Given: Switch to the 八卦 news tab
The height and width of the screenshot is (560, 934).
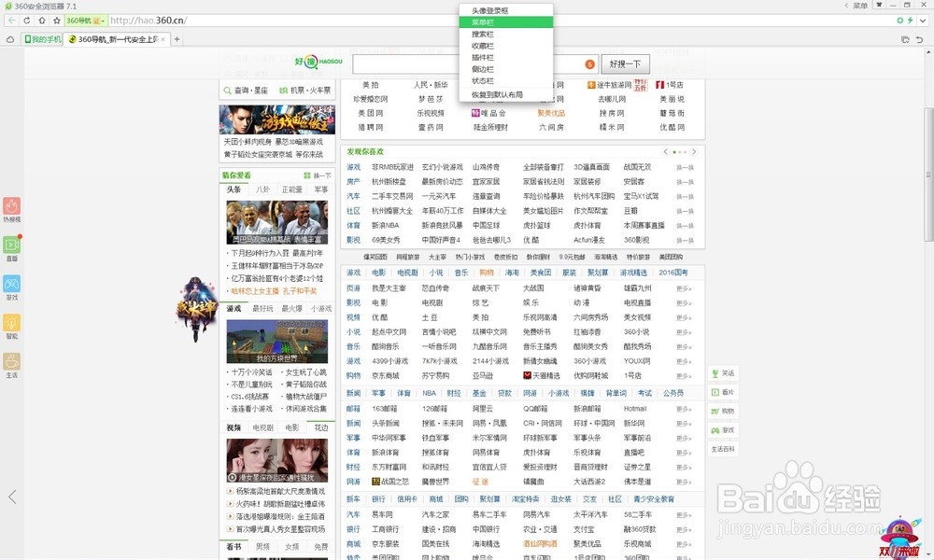Looking at the screenshot, I should pyautogui.click(x=262, y=189).
